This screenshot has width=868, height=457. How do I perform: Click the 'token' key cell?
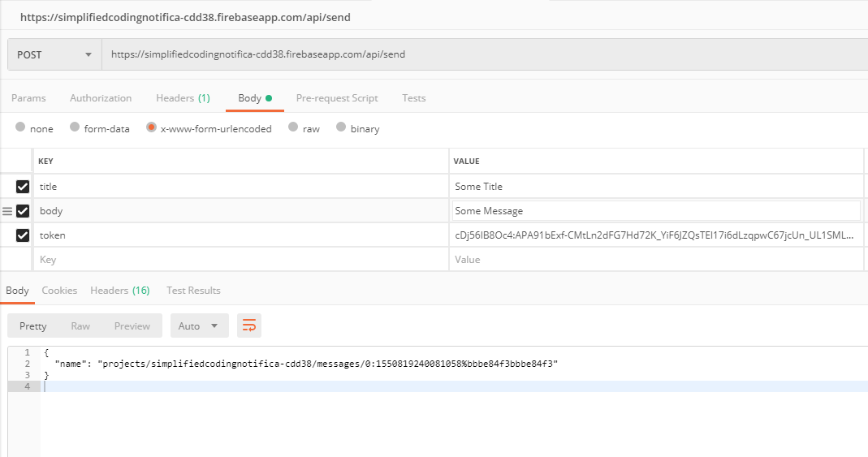pyautogui.click(x=241, y=235)
